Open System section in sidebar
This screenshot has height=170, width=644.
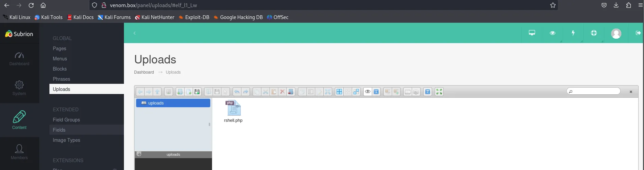coord(19,88)
